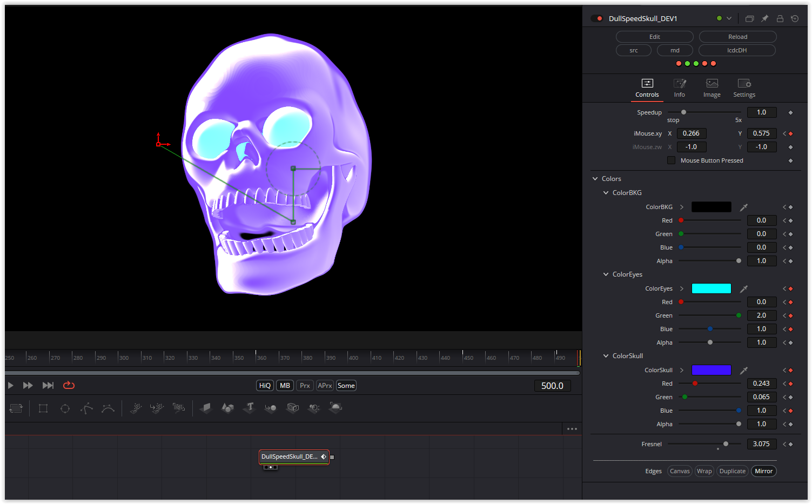
Task: Add the pEmitter particle tool
Action: (136, 408)
